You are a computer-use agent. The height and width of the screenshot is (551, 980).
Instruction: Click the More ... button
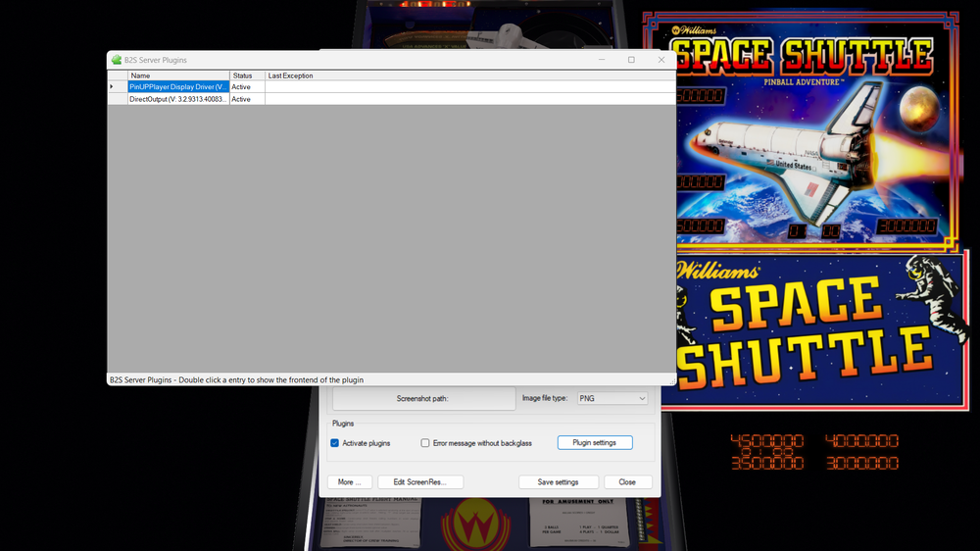[x=350, y=482]
